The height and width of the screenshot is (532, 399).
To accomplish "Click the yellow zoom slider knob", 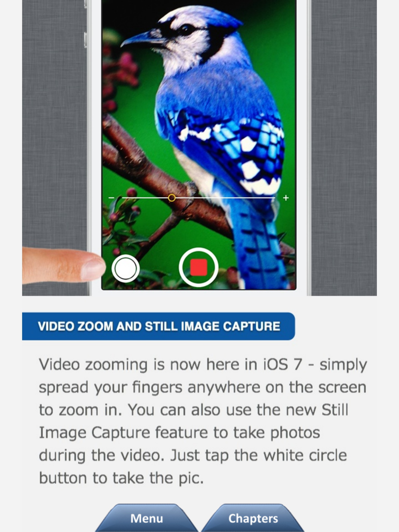I will click(x=172, y=198).
